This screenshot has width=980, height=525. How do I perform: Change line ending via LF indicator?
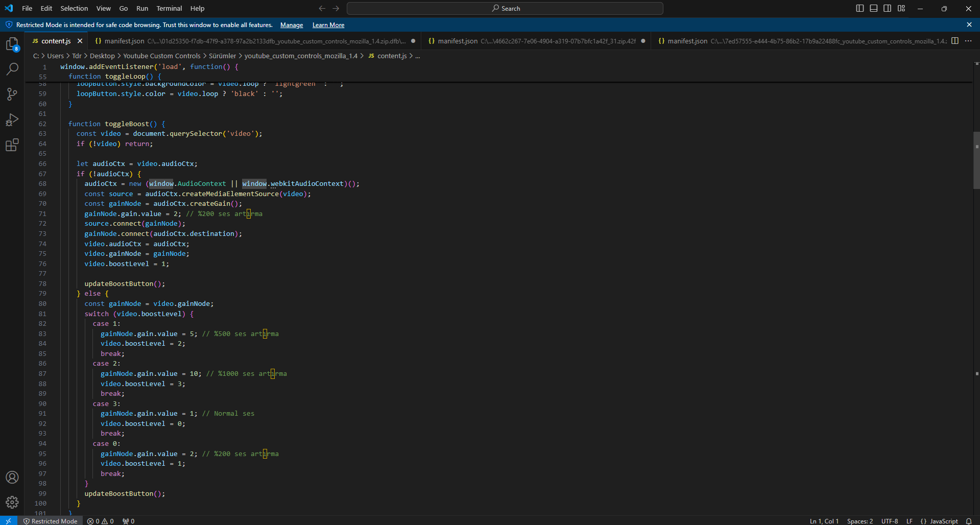click(910, 521)
